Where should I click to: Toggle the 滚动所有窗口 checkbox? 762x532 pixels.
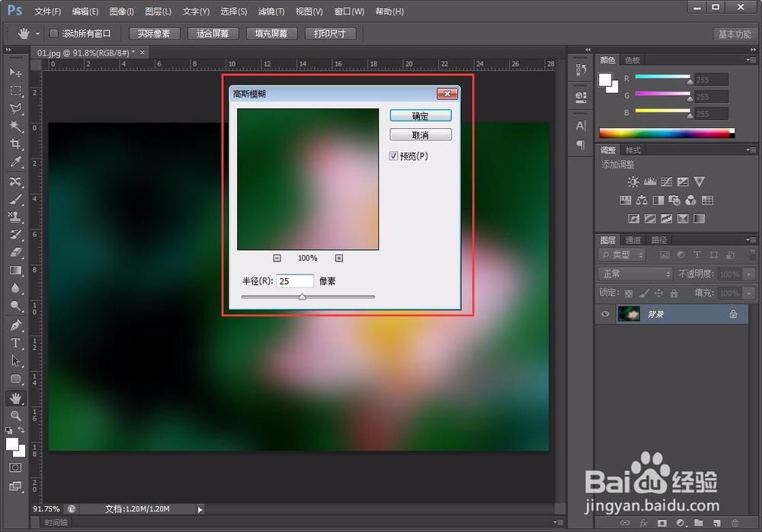click(53, 33)
